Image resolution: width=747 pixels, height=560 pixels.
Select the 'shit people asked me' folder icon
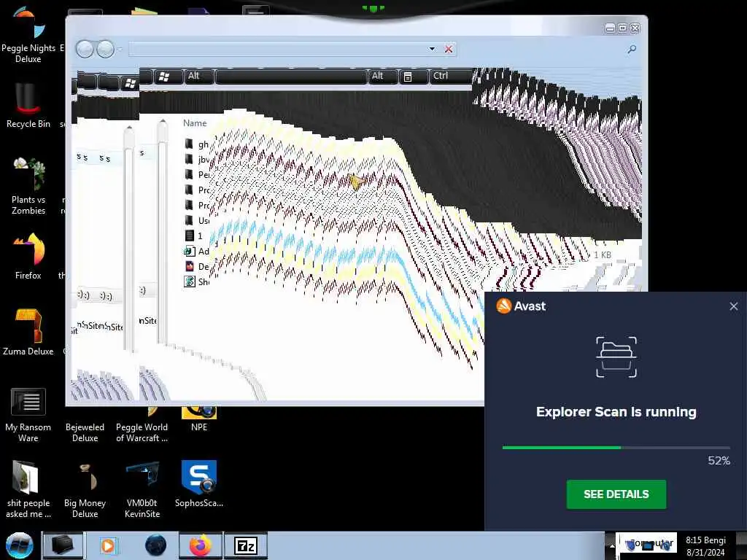[28, 489]
